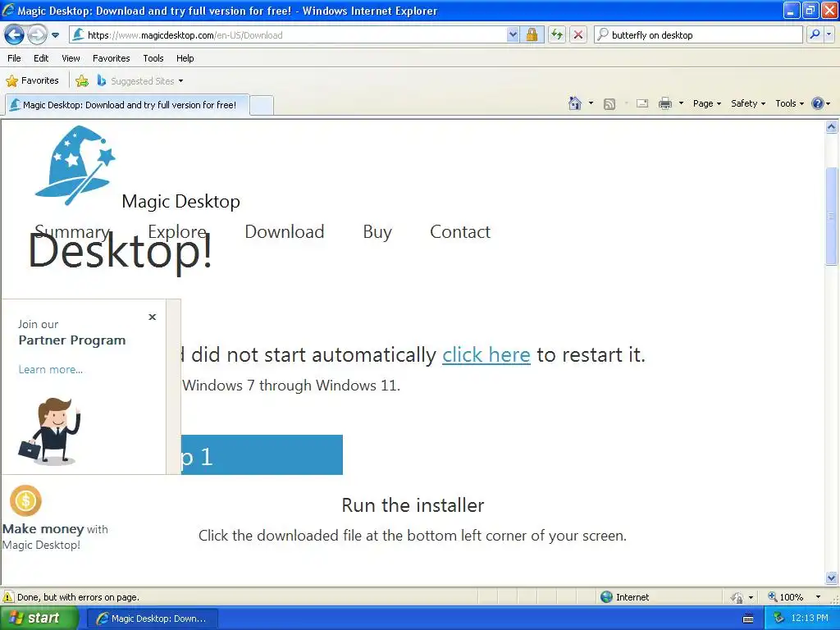Open the Contact navigation link
Viewport: 840px width, 630px height.
coord(460,231)
